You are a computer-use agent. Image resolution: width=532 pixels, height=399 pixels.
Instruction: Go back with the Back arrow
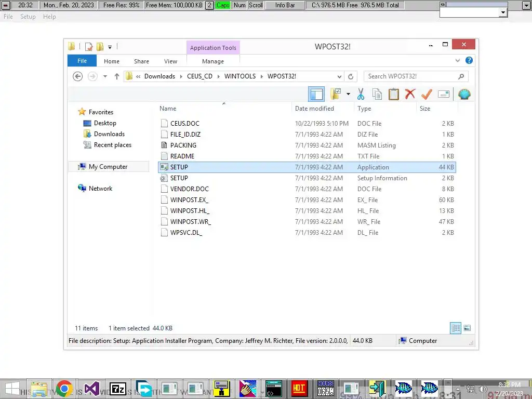[78, 76]
